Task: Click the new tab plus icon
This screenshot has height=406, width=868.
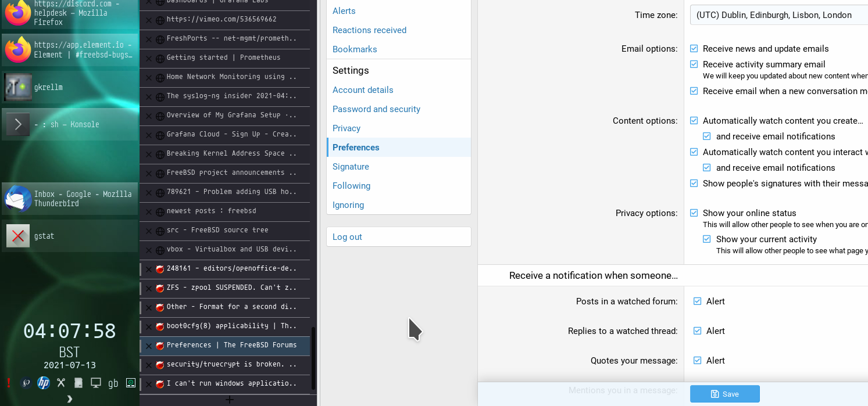Action: point(229,400)
